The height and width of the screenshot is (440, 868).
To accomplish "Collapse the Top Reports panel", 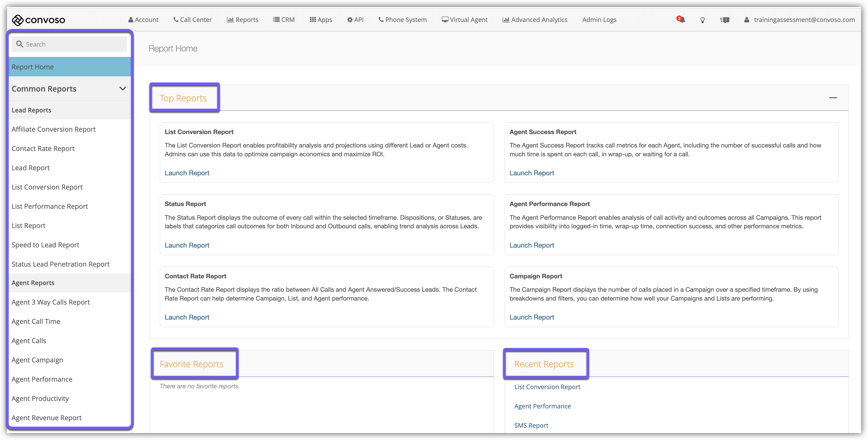I will [x=833, y=98].
